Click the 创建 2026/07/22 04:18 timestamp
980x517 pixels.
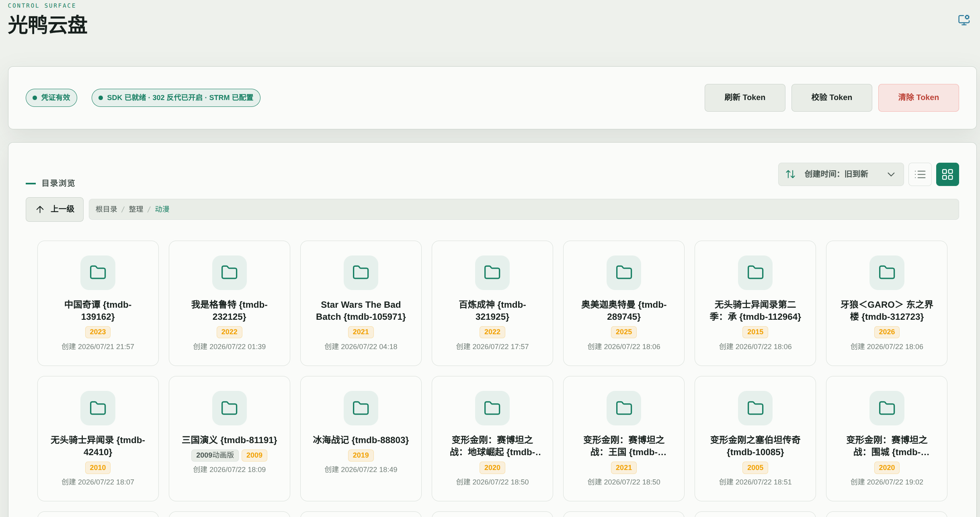click(361, 347)
